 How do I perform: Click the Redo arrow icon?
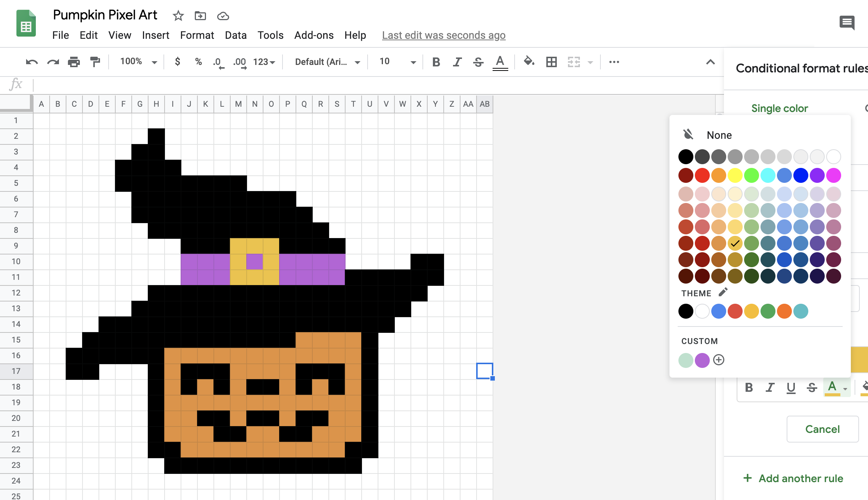(x=53, y=62)
